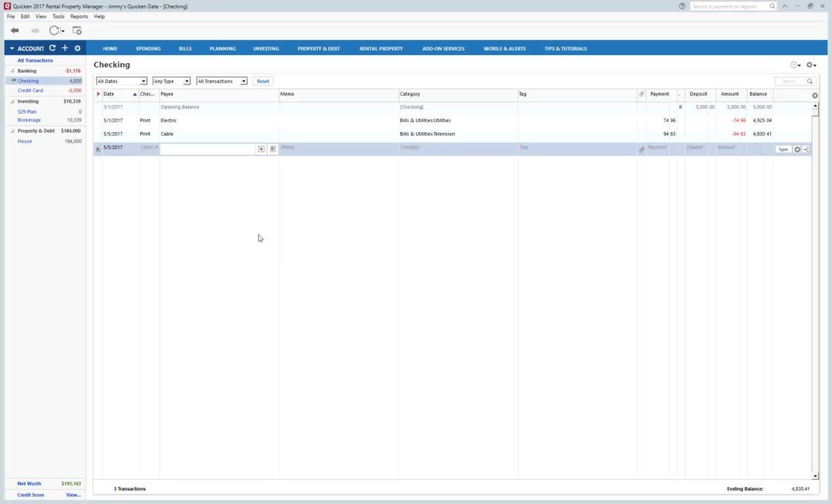Open the reminders clock icon dropdown
This screenshot has height=504, width=832.
[x=795, y=65]
